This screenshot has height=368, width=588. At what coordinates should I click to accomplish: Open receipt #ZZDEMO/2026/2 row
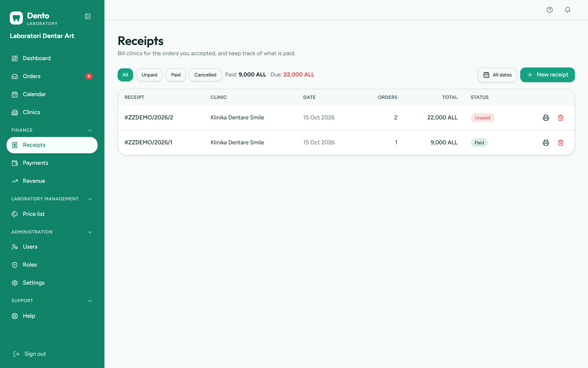(x=346, y=118)
